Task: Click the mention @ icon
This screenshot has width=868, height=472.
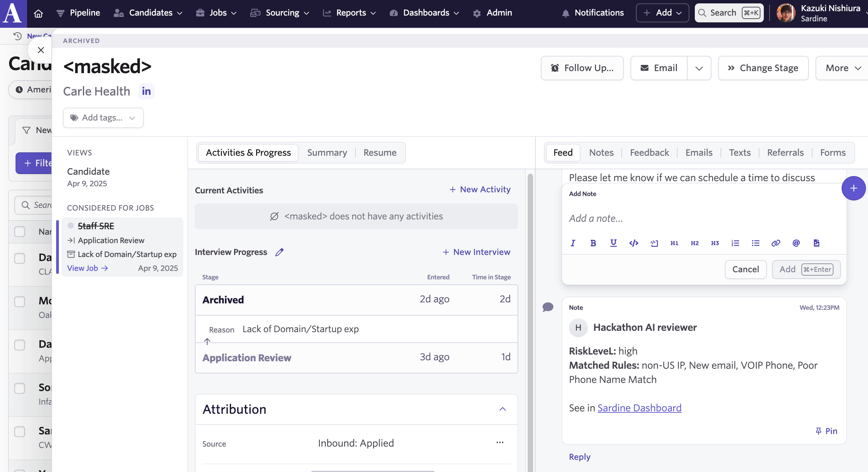Action: point(796,243)
